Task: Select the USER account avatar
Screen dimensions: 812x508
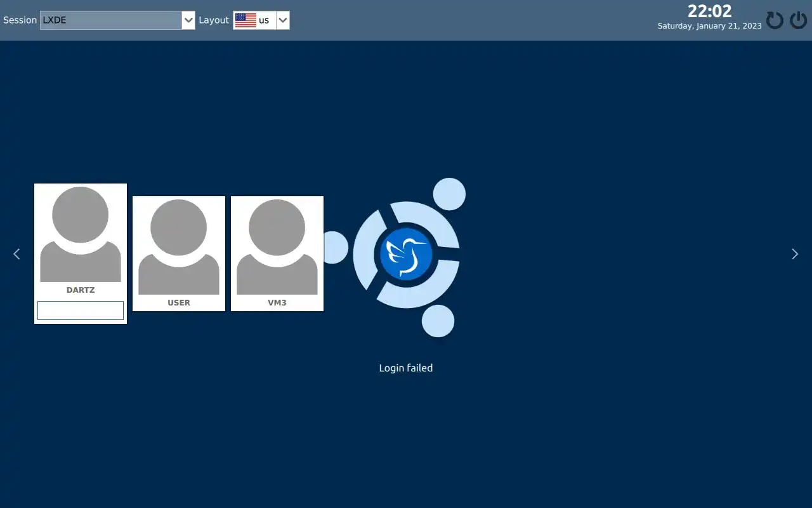Action: coord(179,247)
